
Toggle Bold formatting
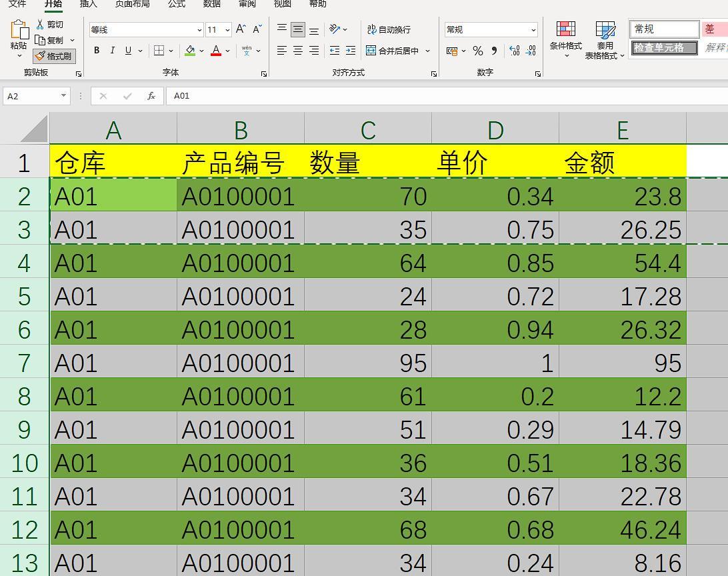97,51
